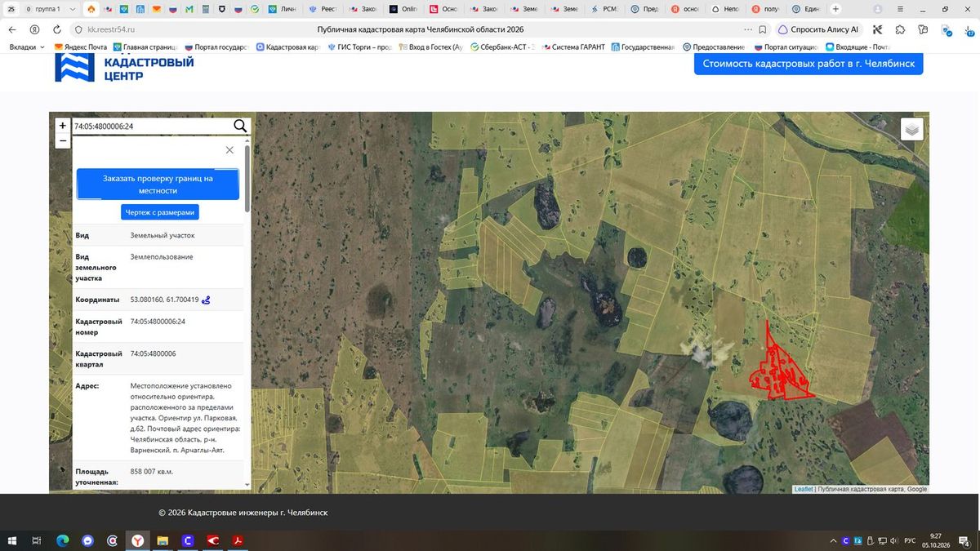
Task: Click the magnifier search icon in map search
Action: click(240, 126)
